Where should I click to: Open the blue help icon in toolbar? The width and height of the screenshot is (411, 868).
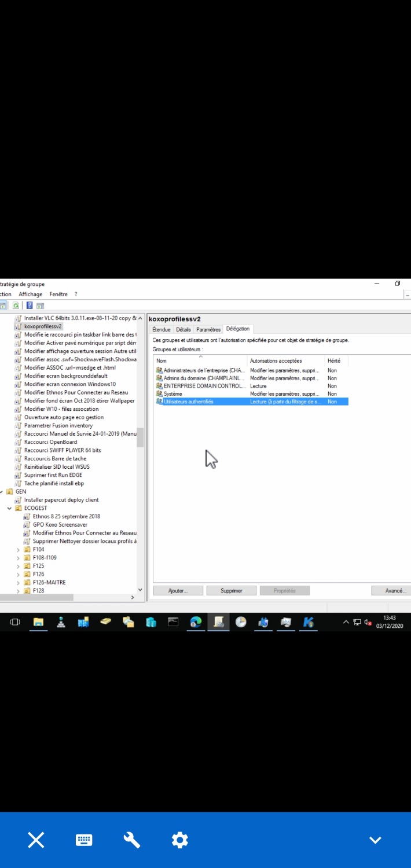(x=30, y=306)
